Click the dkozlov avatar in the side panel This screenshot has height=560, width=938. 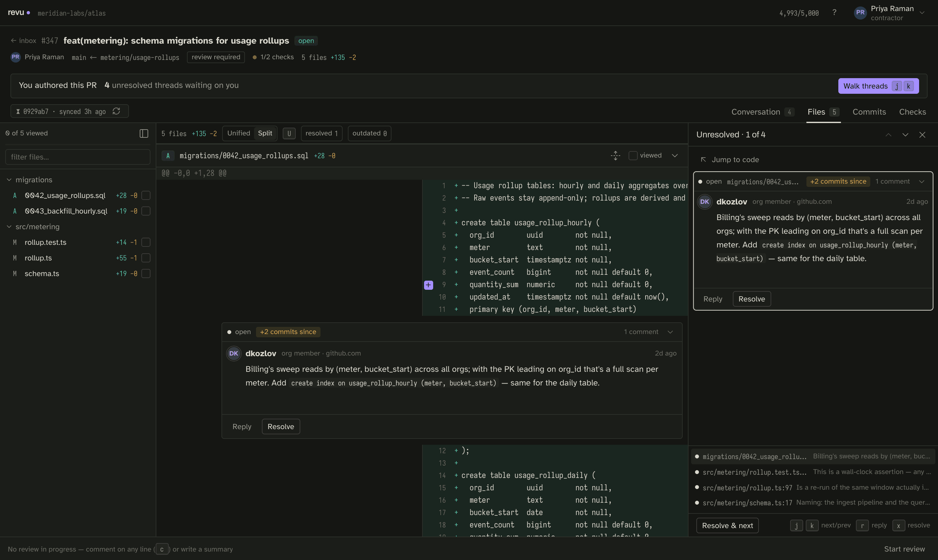point(704,202)
